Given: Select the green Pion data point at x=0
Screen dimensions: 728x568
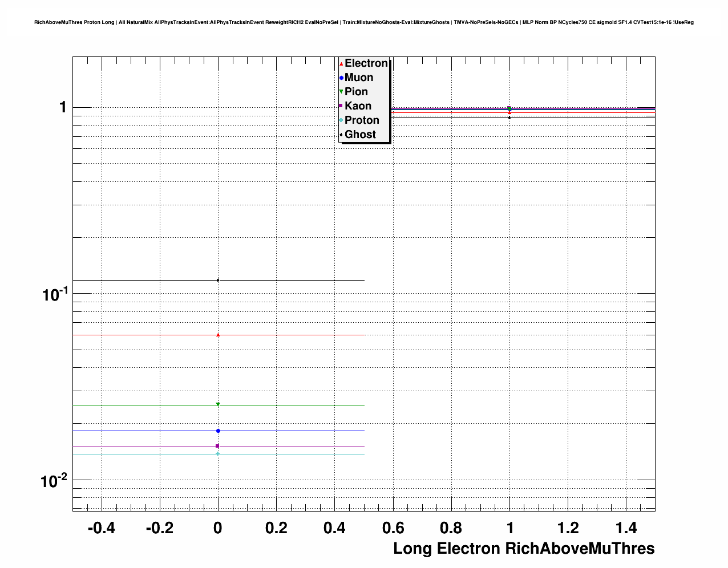Looking at the screenshot, I should [218, 404].
